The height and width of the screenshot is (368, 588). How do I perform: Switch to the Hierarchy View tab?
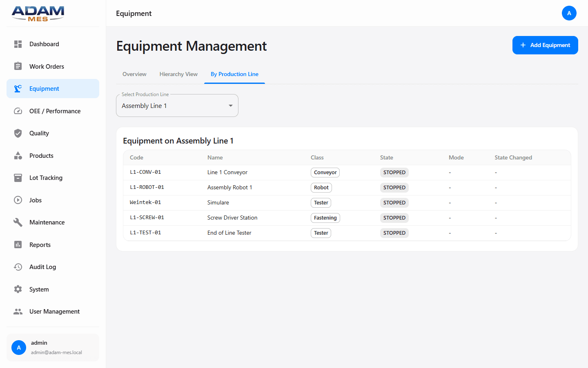click(178, 74)
